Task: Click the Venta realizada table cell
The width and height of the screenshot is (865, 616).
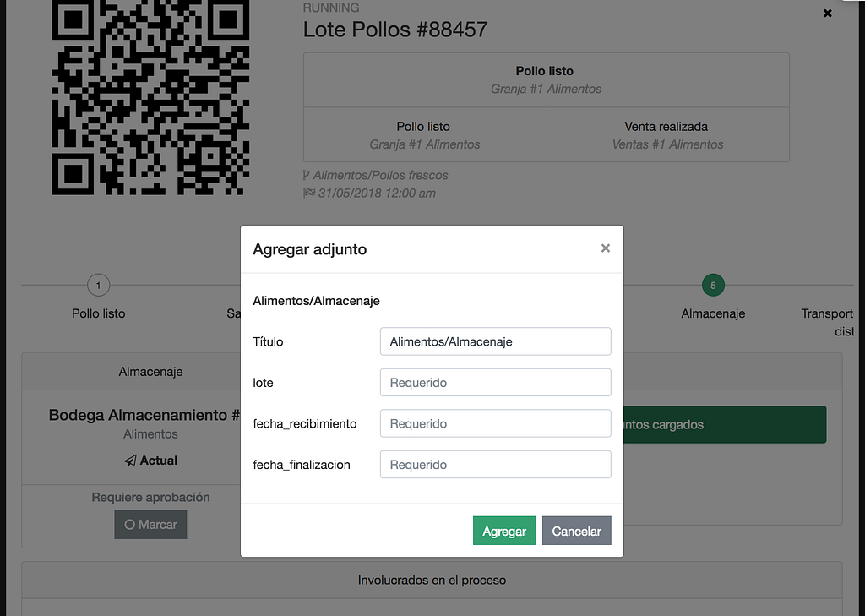Action: pyautogui.click(x=667, y=134)
